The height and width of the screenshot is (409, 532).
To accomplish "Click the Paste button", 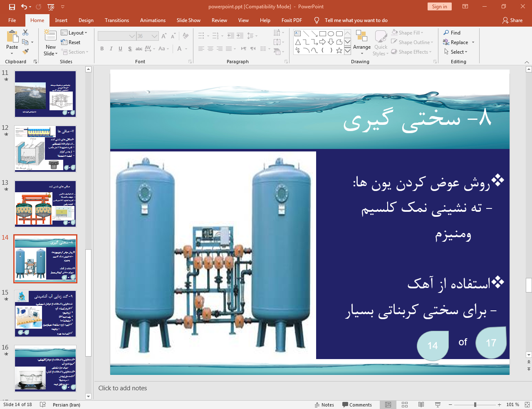I will (x=12, y=42).
